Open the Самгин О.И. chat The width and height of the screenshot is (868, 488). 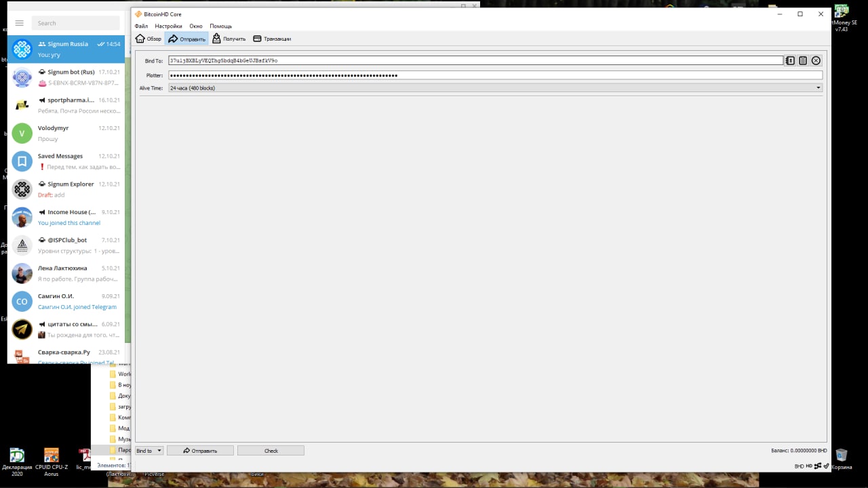tap(66, 301)
